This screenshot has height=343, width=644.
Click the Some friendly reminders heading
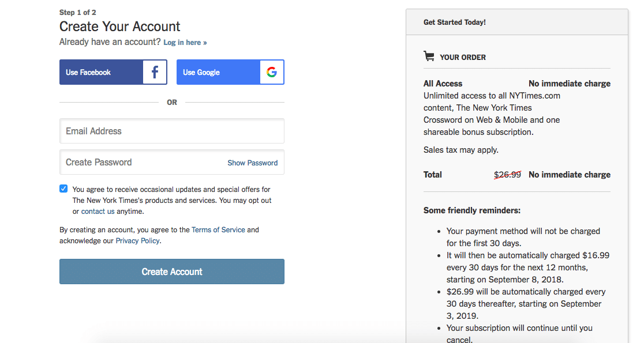472,210
